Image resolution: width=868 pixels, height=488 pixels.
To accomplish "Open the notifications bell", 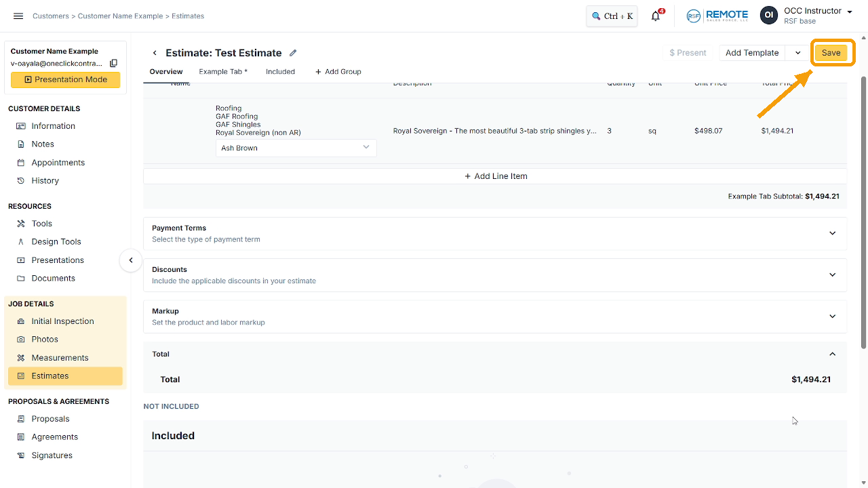I will coord(656,16).
